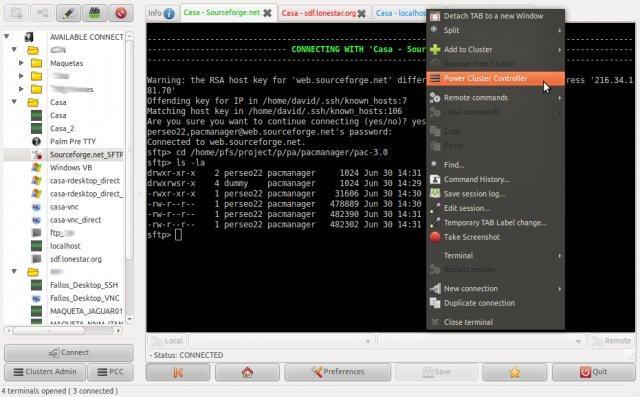Click the Quit button
Image resolution: width=640 pixels, height=397 pixels.
pyautogui.click(x=593, y=372)
